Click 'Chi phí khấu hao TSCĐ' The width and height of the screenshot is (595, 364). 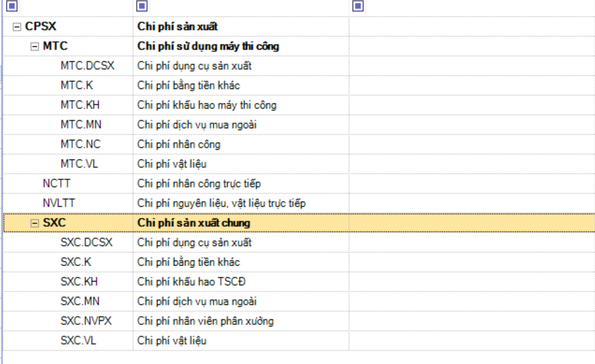coord(191,282)
